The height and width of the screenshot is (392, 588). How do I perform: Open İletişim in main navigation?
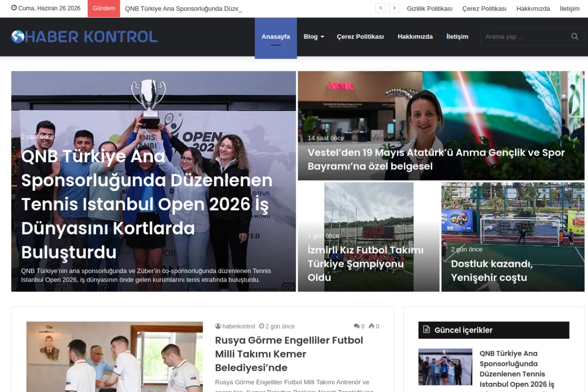[x=457, y=37]
